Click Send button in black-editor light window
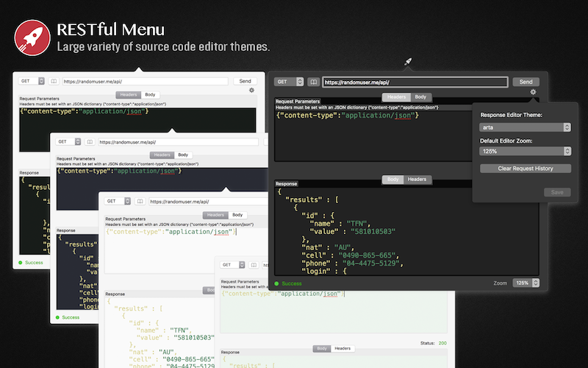 [x=245, y=81]
